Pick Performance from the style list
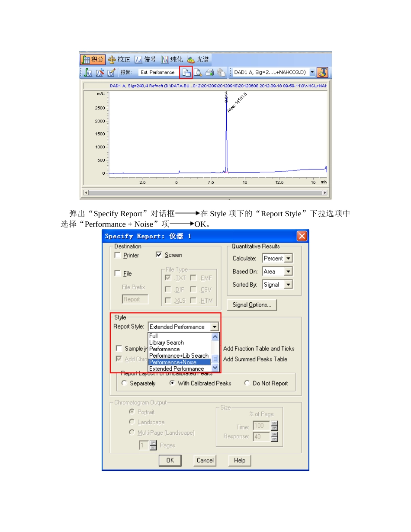The width and height of the screenshot is (411, 532). coord(180,349)
